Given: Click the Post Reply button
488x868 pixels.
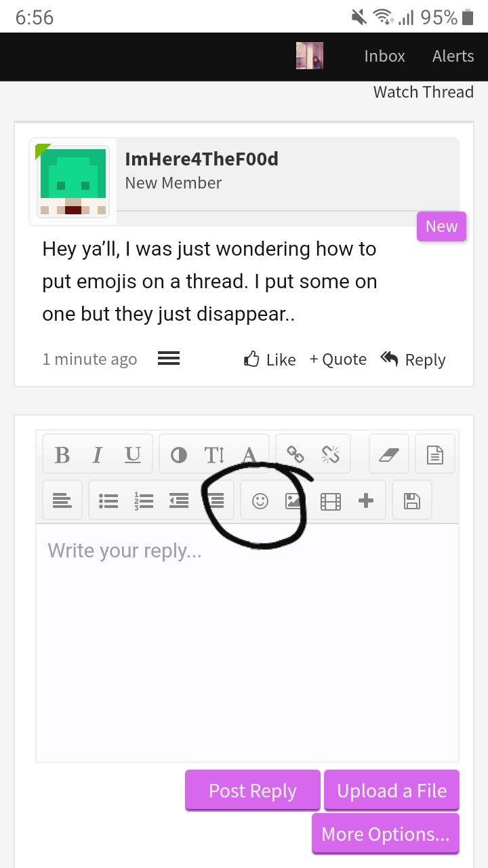Looking at the screenshot, I should coord(253,791).
